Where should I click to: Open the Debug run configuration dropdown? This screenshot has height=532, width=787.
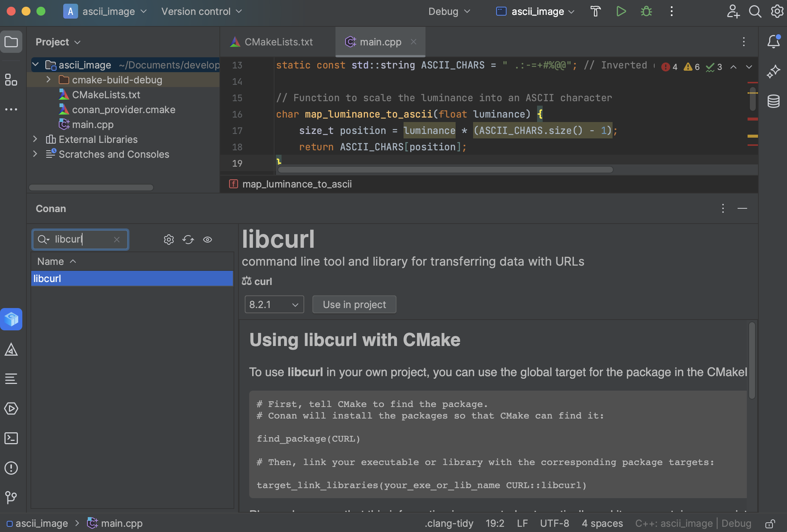point(449,11)
